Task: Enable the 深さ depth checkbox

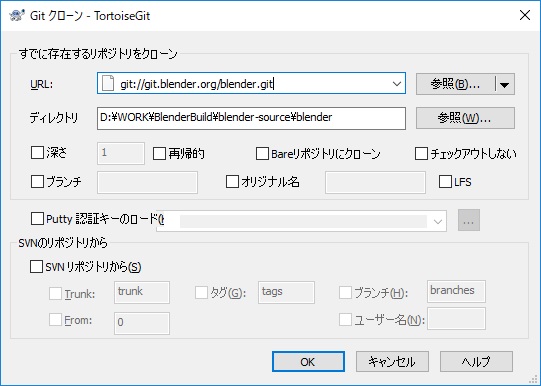Action: 37,152
